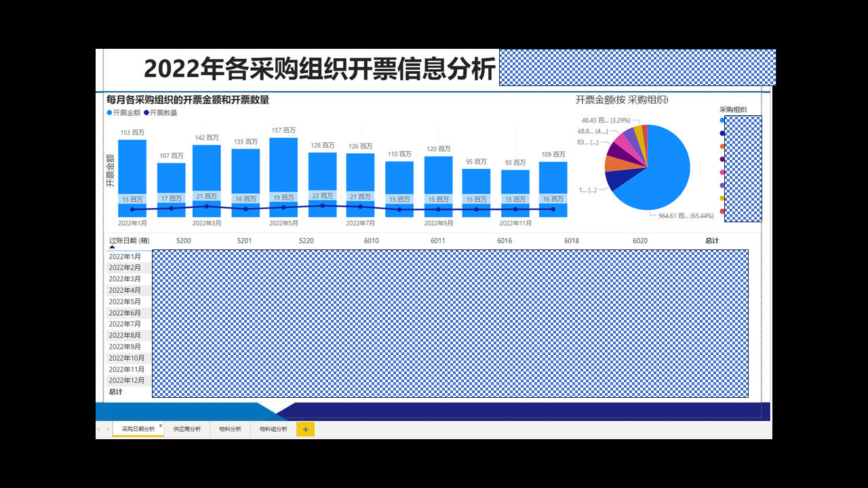Select the bar labeled 107 百万

(x=172, y=190)
